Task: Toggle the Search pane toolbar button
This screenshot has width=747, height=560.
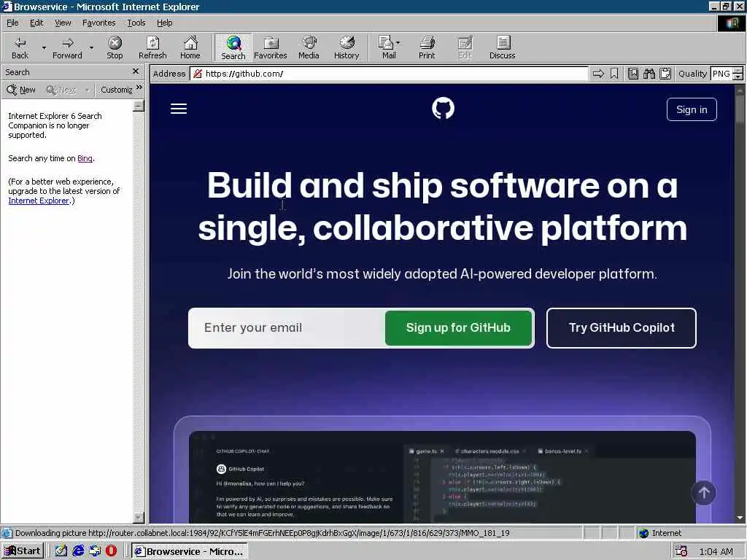Action: point(233,47)
